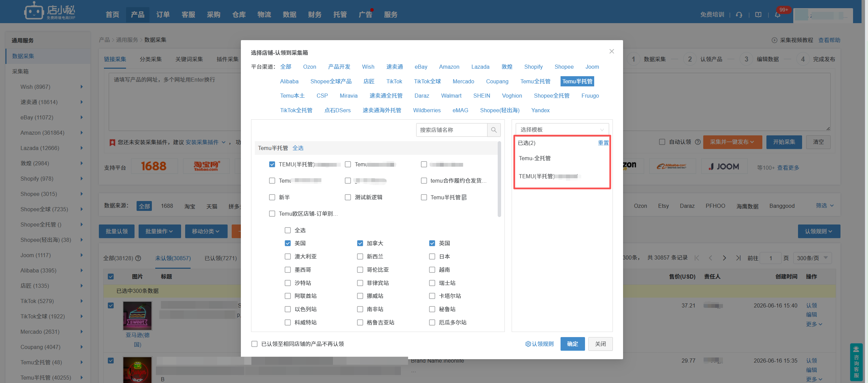Open the 采集并一键发布 dropdown button
The width and height of the screenshot is (868, 383).
(732, 142)
